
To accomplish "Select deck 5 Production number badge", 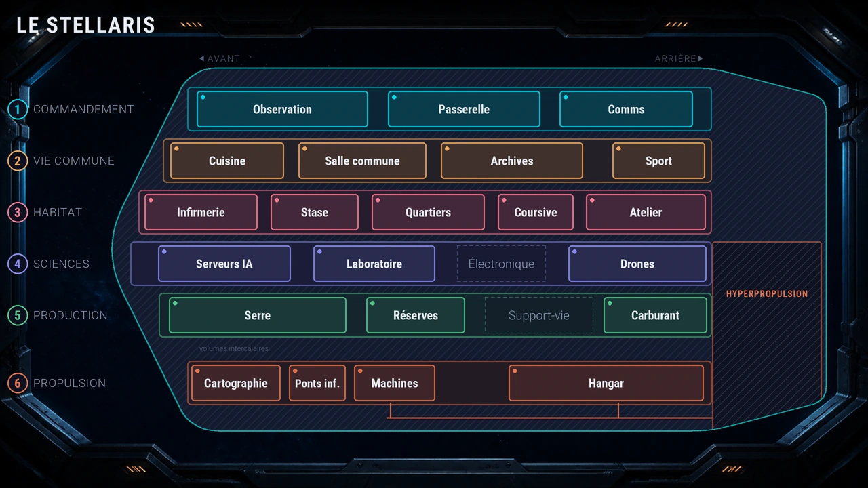I will pos(18,315).
